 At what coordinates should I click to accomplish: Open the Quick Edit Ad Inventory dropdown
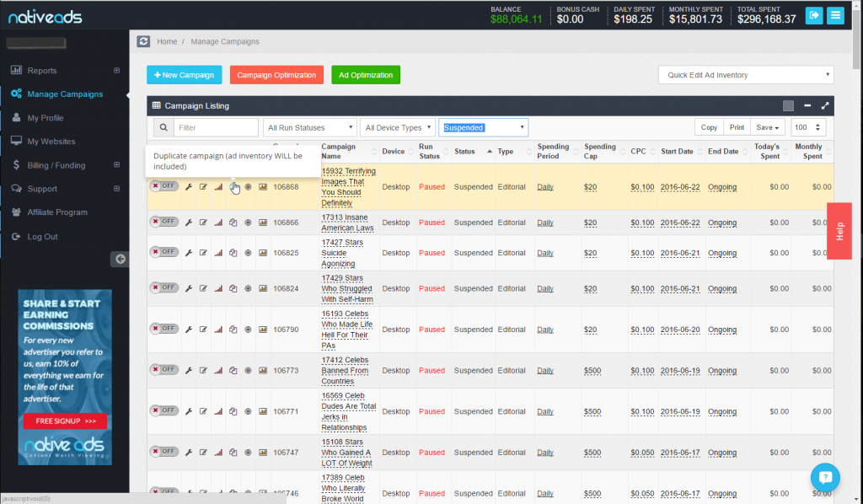click(x=746, y=75)
